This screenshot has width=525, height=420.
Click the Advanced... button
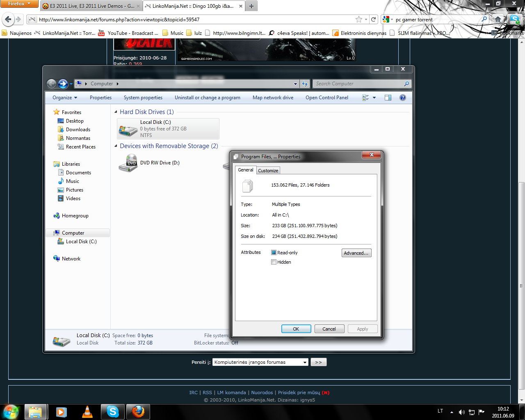[x=356, y=253]
